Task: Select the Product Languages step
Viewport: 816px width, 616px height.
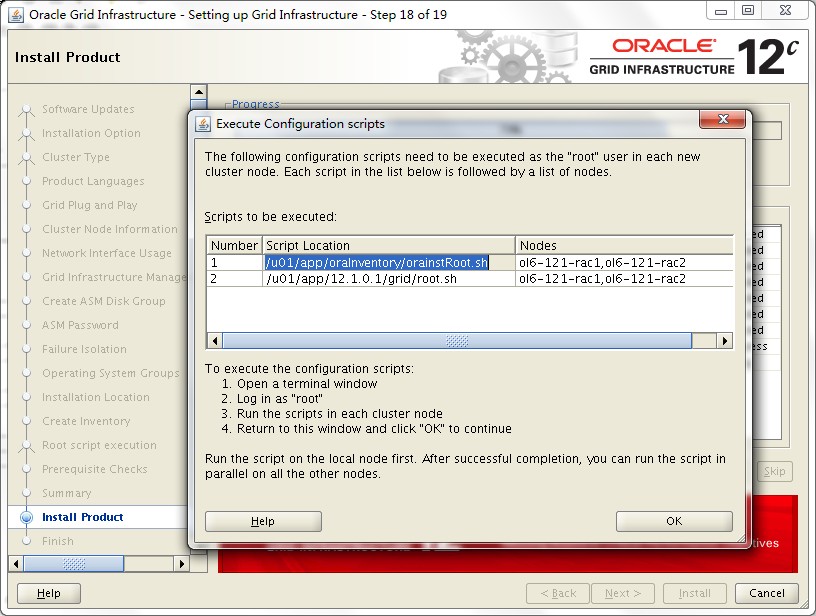Action: 93,182
